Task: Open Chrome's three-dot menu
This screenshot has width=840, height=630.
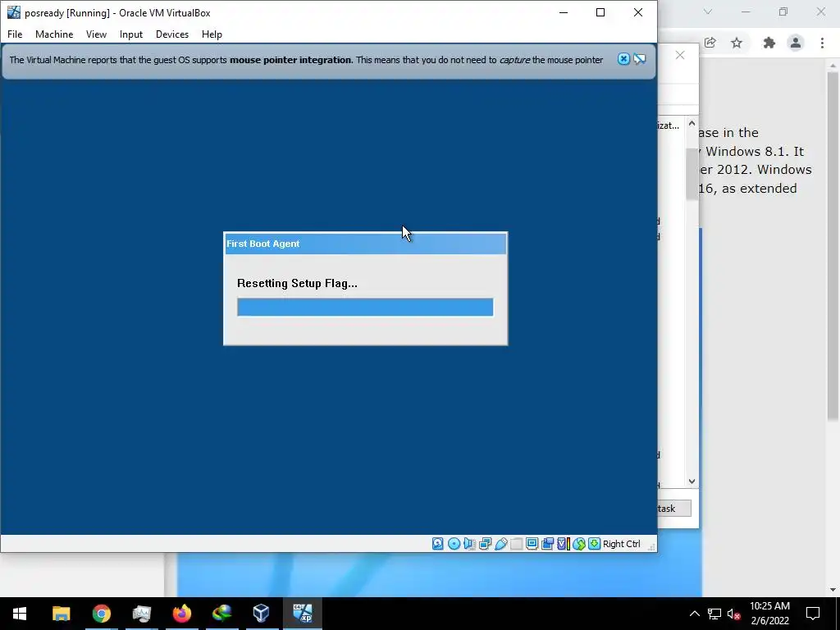Action: [x=822, y=43]
